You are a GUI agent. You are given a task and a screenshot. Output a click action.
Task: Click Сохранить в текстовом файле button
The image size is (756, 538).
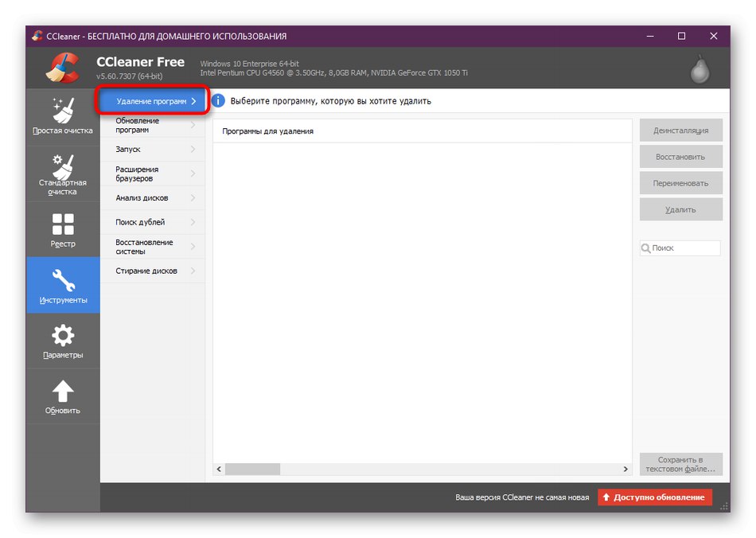680,464
